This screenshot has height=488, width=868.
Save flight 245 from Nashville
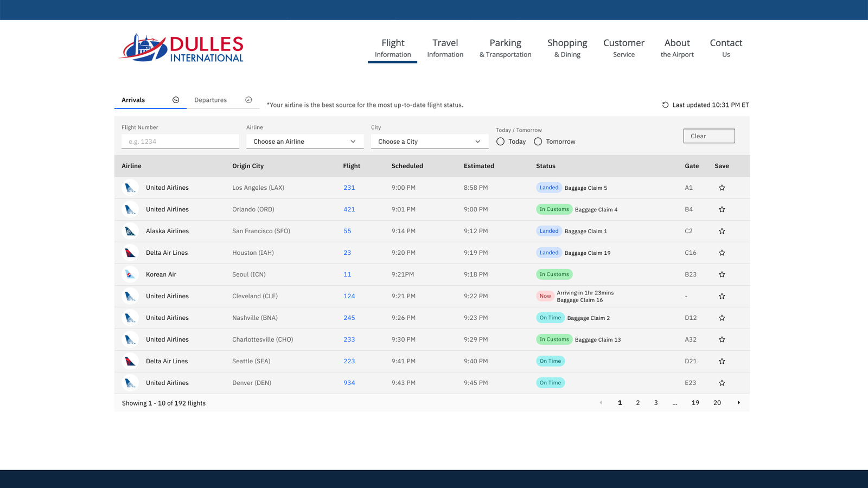coord(722,318)
